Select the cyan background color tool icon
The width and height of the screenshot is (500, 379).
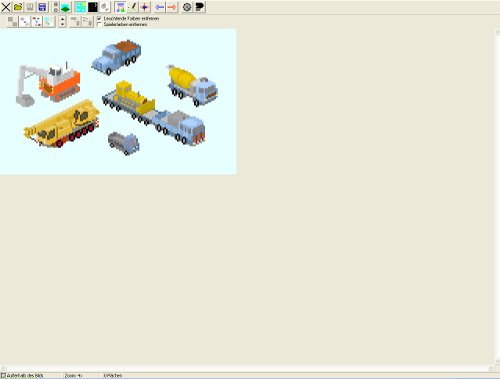coord(80,7)
